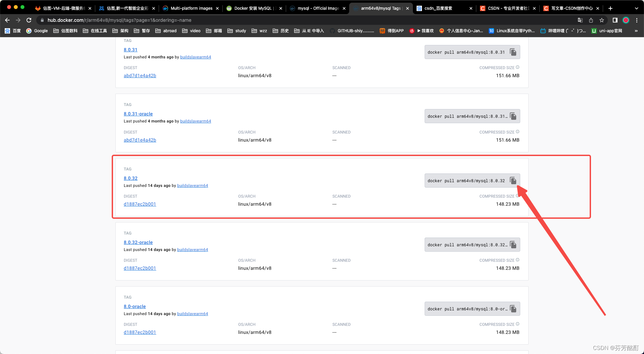
Task: Show COMPRESSED SIZE info on 8.0.31-oracle card
Action: point(518,132)
